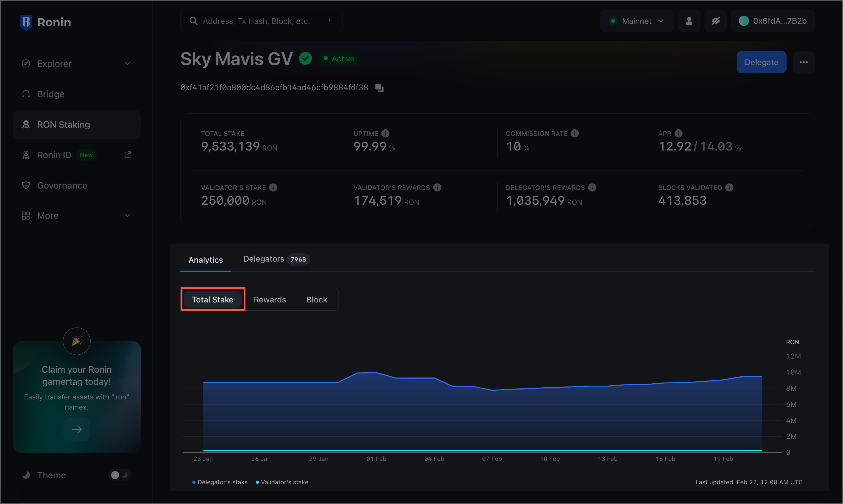The width and height of the screenshot is (843, 504).
Task: Select the Rewards chart view
Action: tap(270, 300)
